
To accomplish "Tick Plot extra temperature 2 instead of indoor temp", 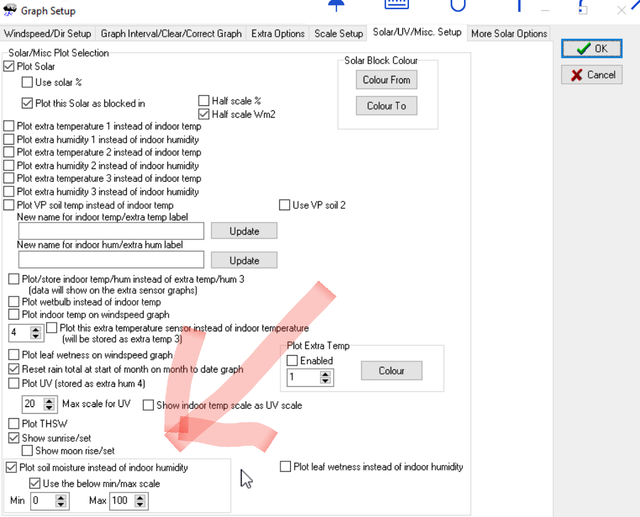I will click(9, 152).
